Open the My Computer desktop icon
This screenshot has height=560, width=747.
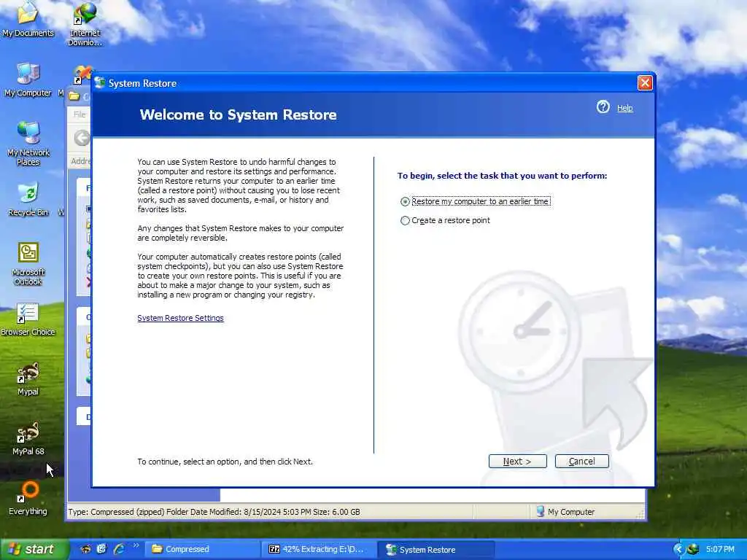[28, 79]
